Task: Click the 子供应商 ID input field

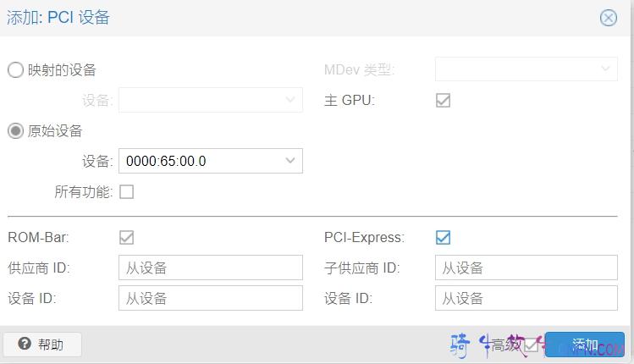Action: pyautogui.click(x=526, y=268)
